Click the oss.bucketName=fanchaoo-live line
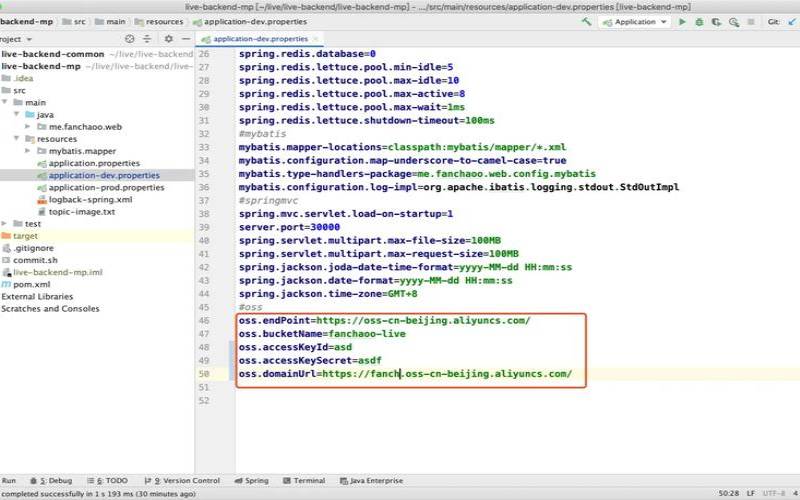The width and height of the screenshot is (800, 500). pyautogui.click(x=322, y=334)
